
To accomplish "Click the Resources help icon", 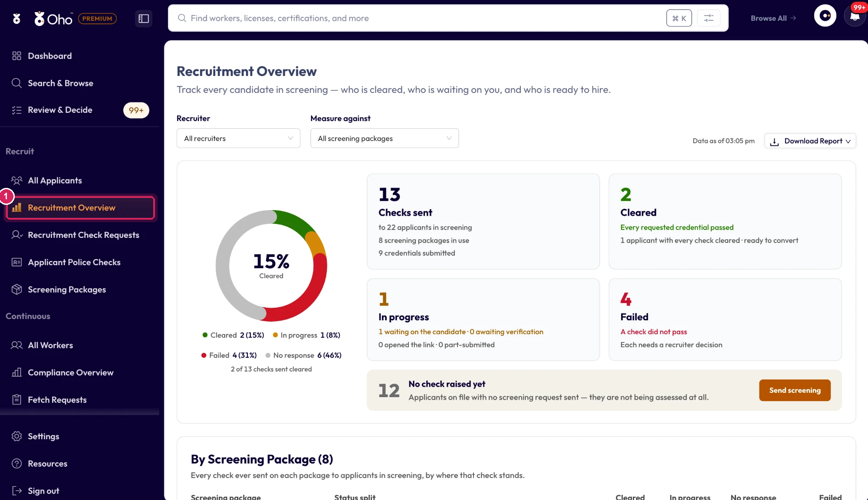I will [x=16, y=464].
